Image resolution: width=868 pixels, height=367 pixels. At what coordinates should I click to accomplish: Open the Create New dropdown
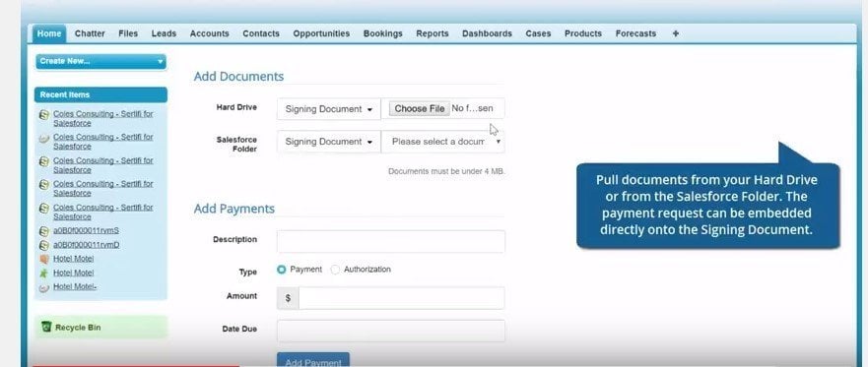click(100, 61)
